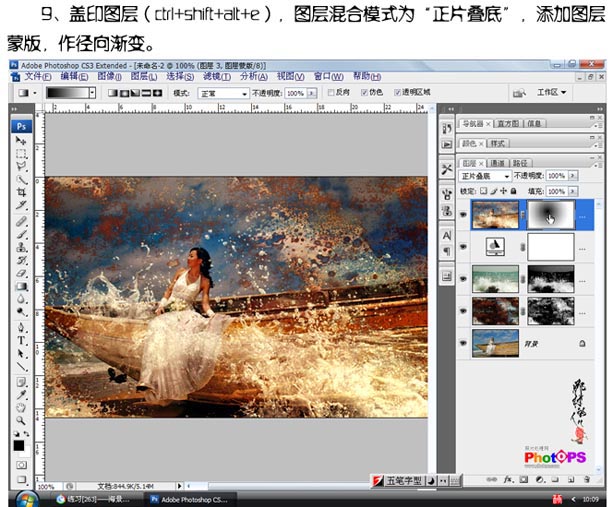
Task: Enable the 反向 (Reverse) checkbox
Action: (333, 93)
